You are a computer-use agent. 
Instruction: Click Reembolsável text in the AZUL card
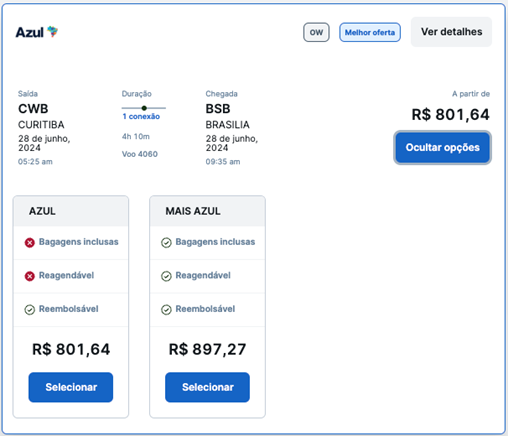pyautogui.click(x=69, y=309)
